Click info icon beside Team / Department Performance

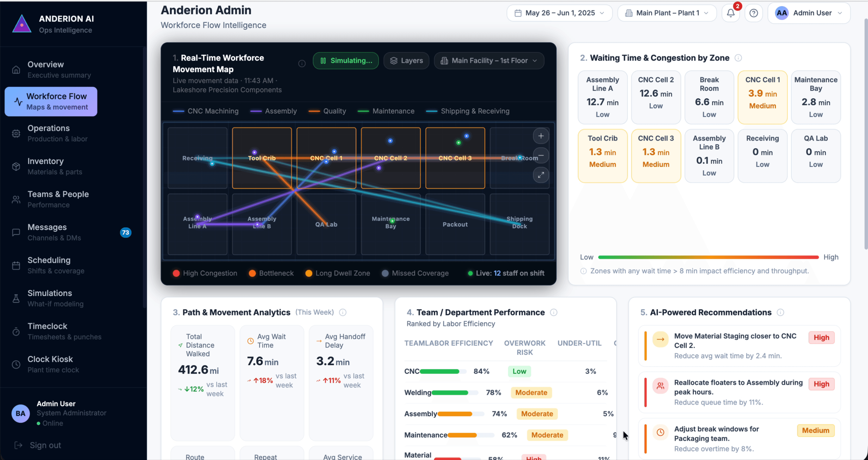click(554, 312)
